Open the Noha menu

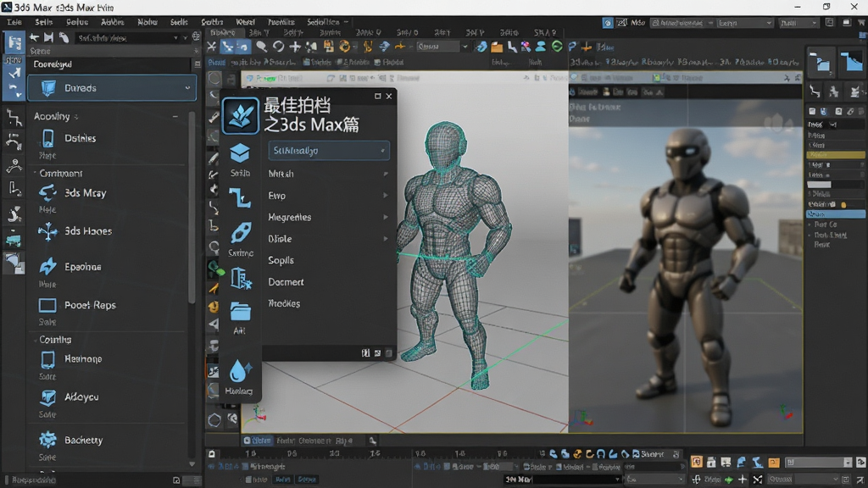[147, 22]
